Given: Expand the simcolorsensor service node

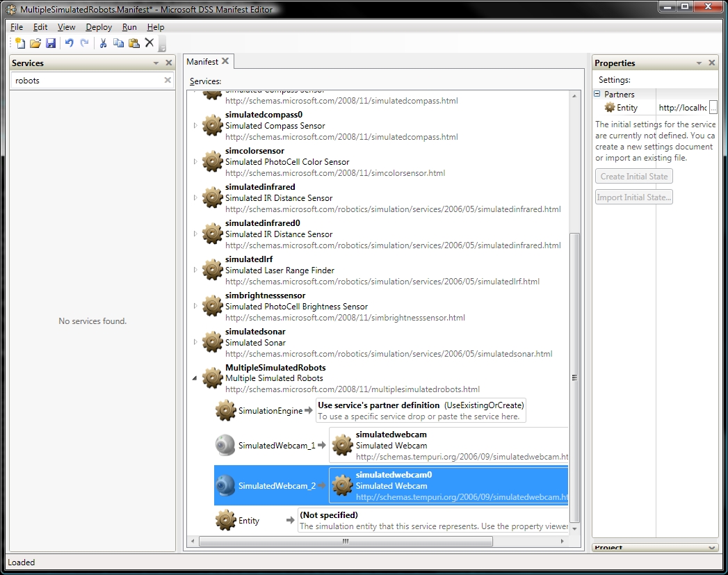Looking at the screenshot, I should pos(195,161).
